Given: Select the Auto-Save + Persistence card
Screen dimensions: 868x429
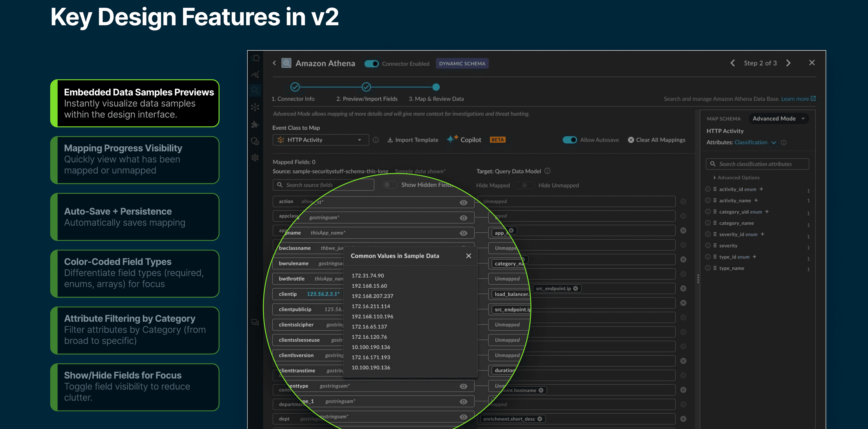Looking at the screenshot, I should 135,217.
